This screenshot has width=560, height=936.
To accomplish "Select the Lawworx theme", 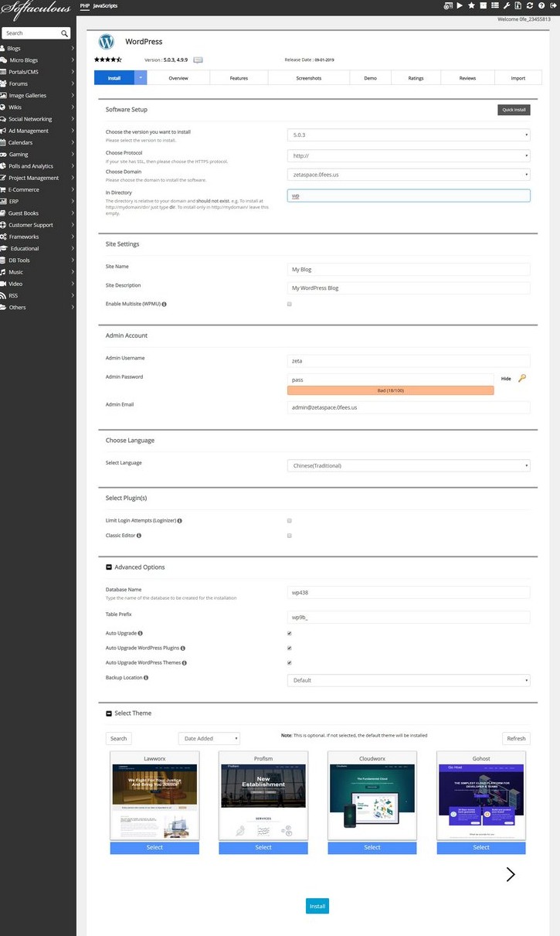I will 154,847.
